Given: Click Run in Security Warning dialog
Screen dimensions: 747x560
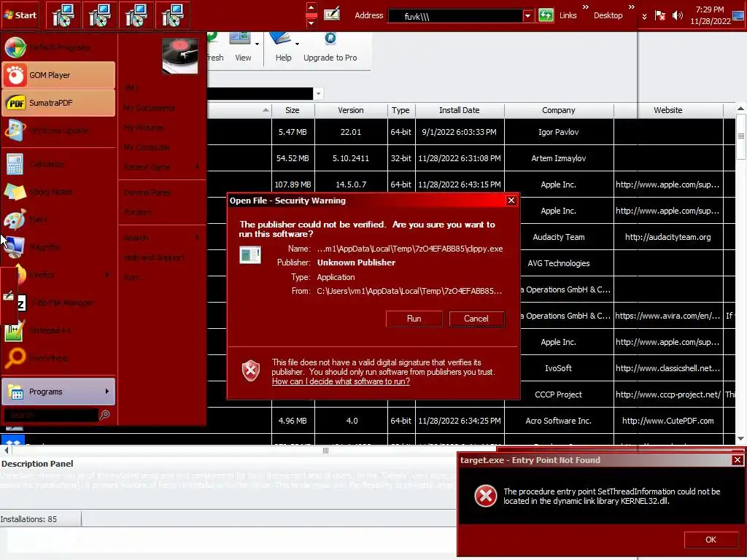Looking at the screenshot, I should [414, 319].
